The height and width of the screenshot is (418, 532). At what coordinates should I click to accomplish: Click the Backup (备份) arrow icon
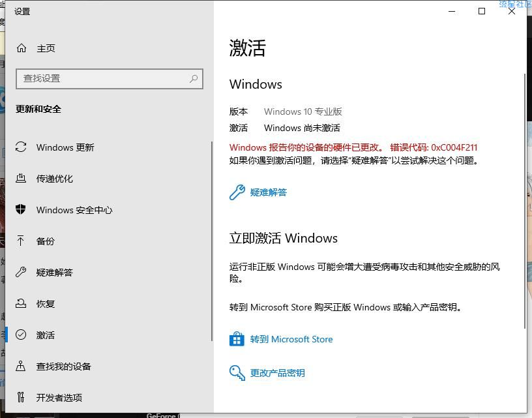pyautogui.click(x=21, y=241)
